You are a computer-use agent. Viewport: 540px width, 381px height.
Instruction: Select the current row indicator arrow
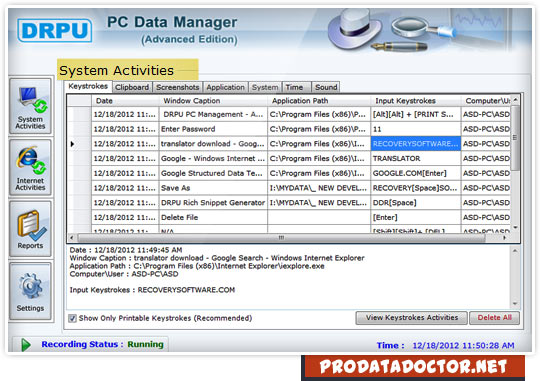click(x=72, y=144)
